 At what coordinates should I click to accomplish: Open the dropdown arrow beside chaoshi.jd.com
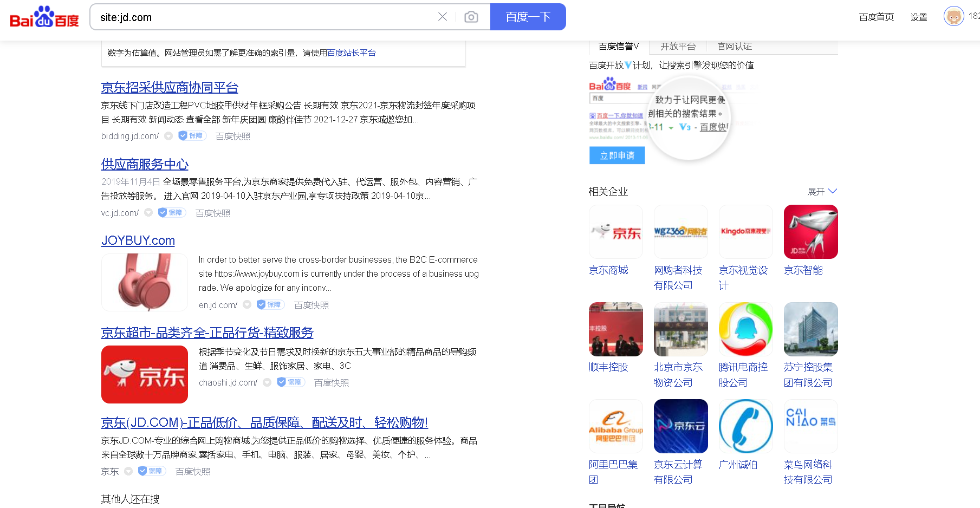click(x=267, y=382)
